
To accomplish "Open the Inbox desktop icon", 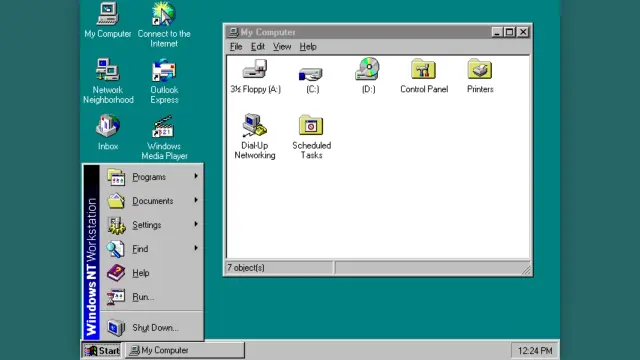I will pos(108,132).
